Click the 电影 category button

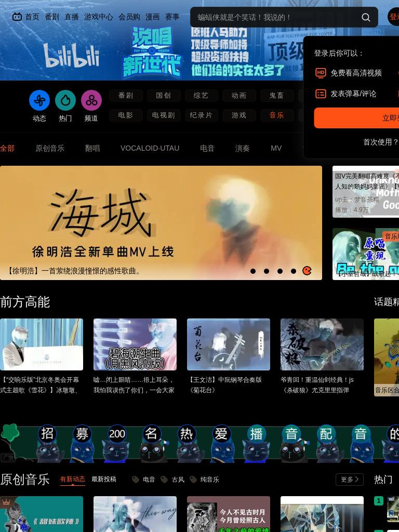[126, 115]
